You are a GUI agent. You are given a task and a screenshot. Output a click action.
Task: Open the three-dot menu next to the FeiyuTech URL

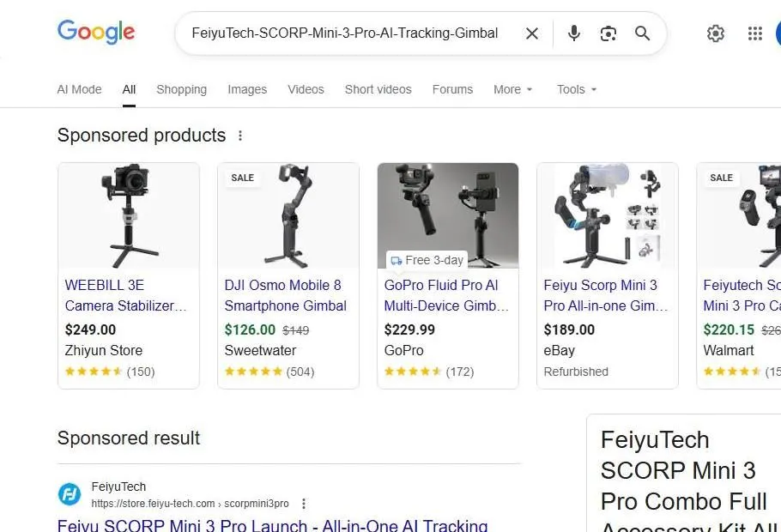coord(304,504)
